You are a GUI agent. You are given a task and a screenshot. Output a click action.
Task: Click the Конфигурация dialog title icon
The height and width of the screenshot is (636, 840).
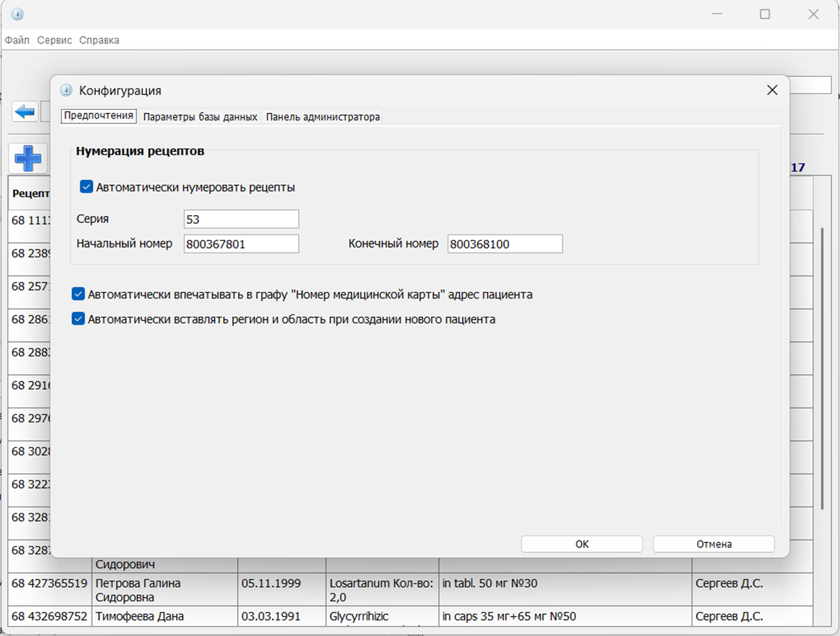click(x=66, y=90)
